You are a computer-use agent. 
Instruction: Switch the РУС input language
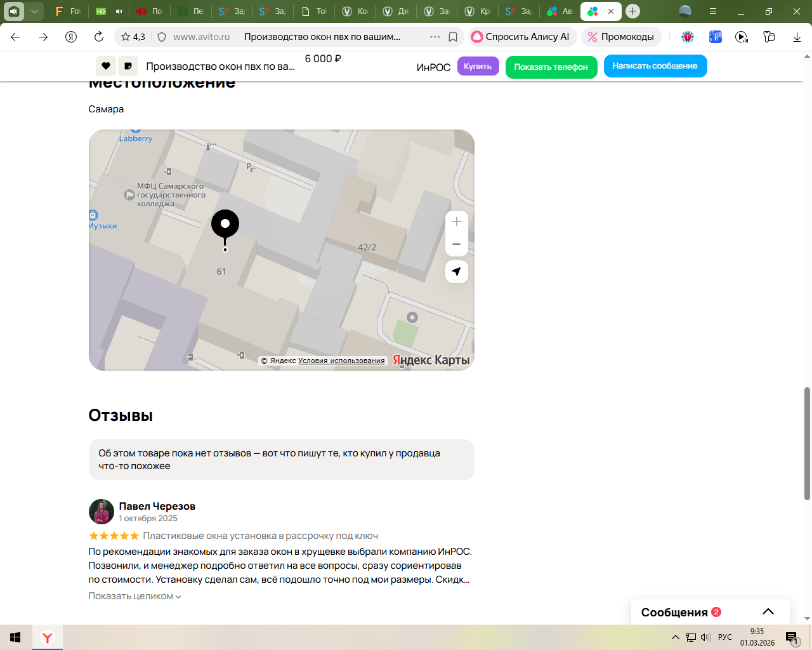(725, 637)
